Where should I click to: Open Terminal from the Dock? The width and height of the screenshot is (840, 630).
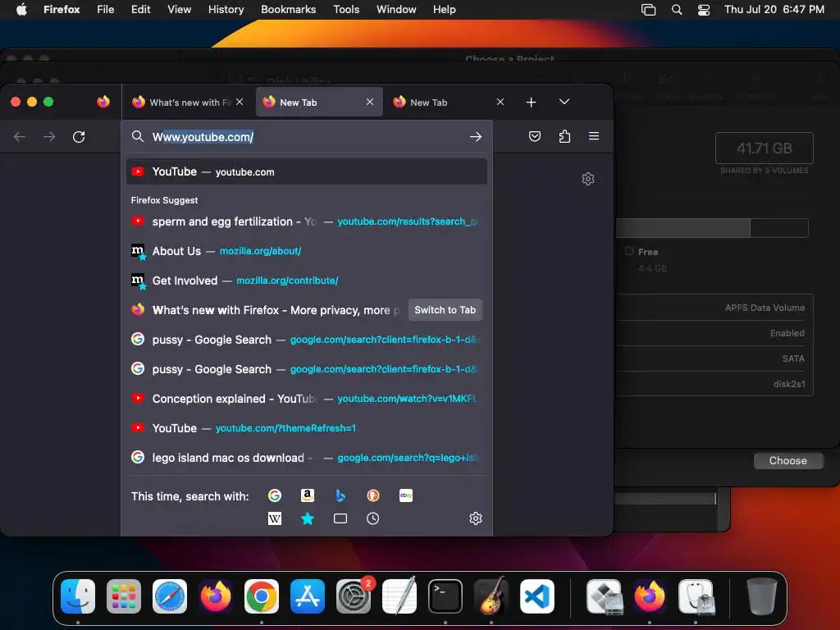click(x=445, y=596)
